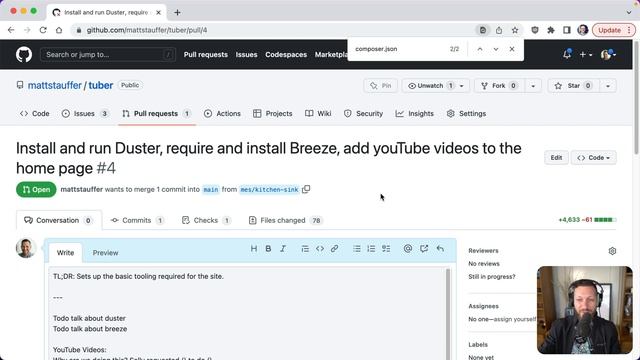The height and width of the screenshot is (360, 640).
Task: Open Reviewers gear settings
Action: tap(612, 251)
